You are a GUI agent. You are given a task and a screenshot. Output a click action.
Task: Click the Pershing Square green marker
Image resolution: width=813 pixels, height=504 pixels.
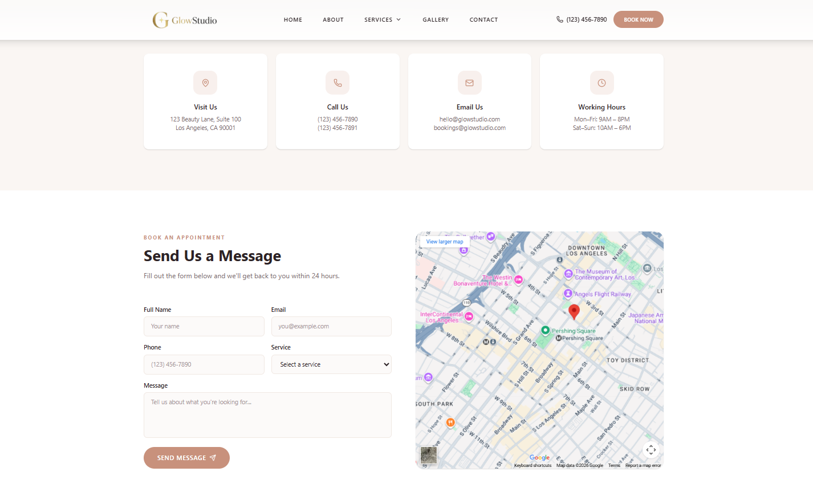pyautogui.click(x=545, y=330)
